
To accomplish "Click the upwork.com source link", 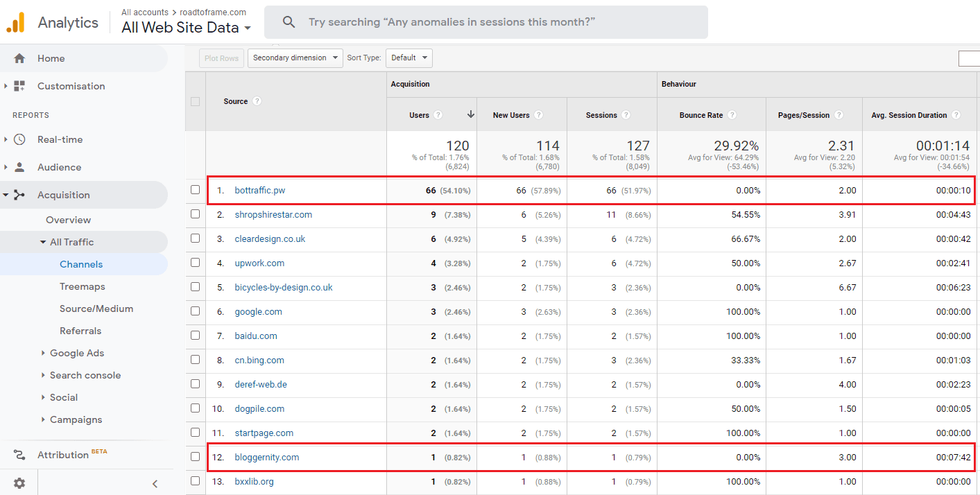I will click(x=259, y=263).
